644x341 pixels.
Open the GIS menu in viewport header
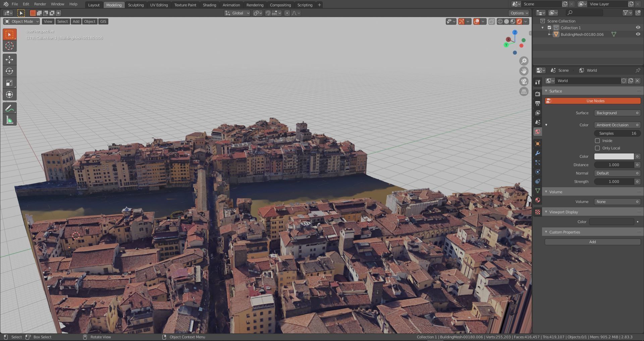pos(103,21)
